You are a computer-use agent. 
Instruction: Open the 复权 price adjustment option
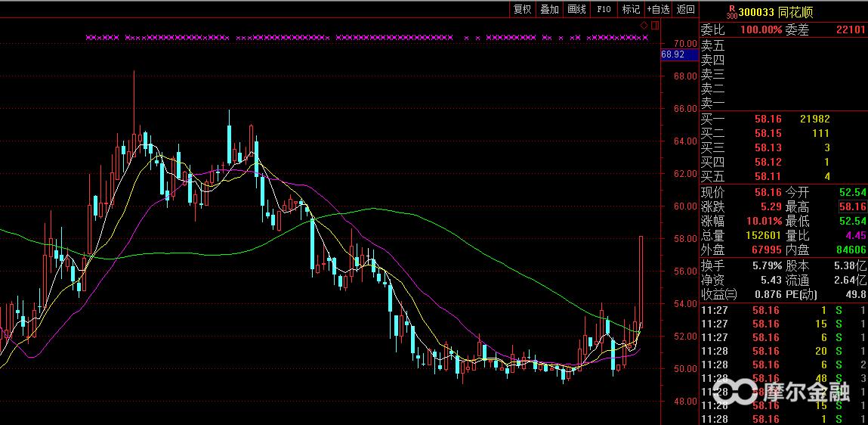click(523, 9)
